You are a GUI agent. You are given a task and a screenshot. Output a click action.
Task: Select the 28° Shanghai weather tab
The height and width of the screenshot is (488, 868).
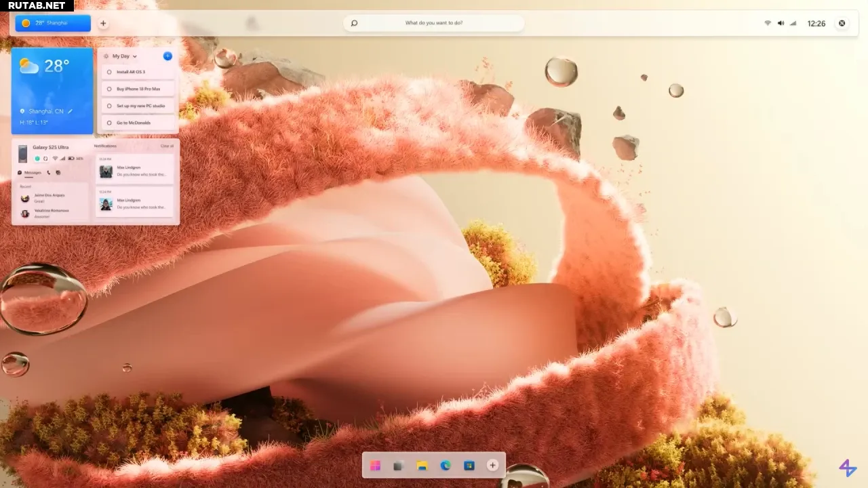[52, 23]
